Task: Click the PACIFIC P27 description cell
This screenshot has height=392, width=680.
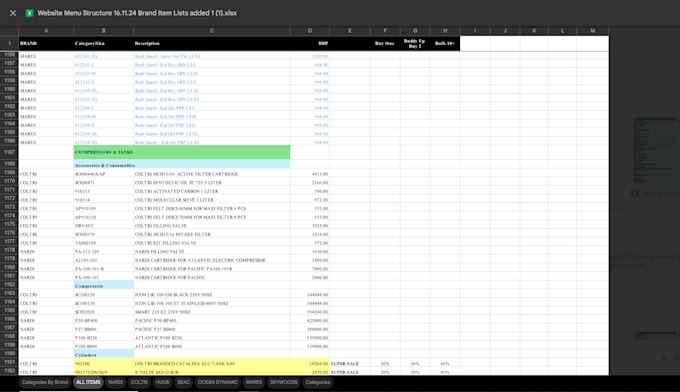Action: pos(212,329)
